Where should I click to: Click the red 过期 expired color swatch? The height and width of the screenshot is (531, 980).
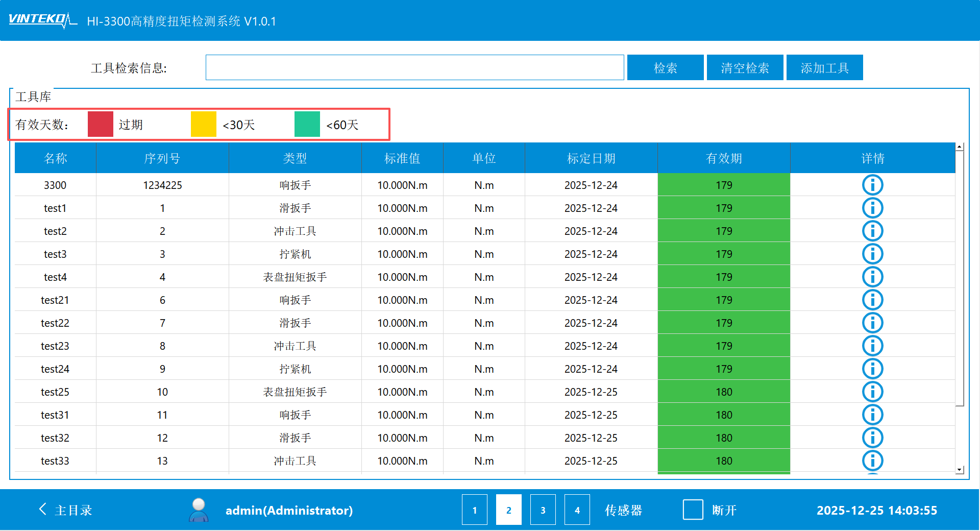tap(101, 125)
